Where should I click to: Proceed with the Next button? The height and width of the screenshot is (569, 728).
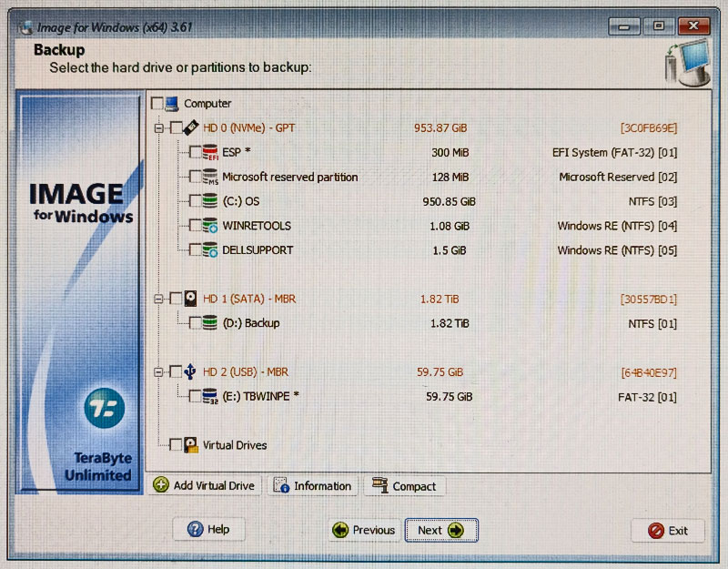[x=441, y=530]
